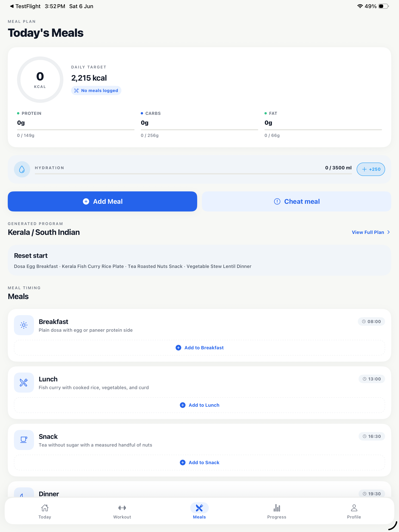This screenshot has height=532, width=399.
Task: Tap the Fat progress bar
Action: point(323,130)
